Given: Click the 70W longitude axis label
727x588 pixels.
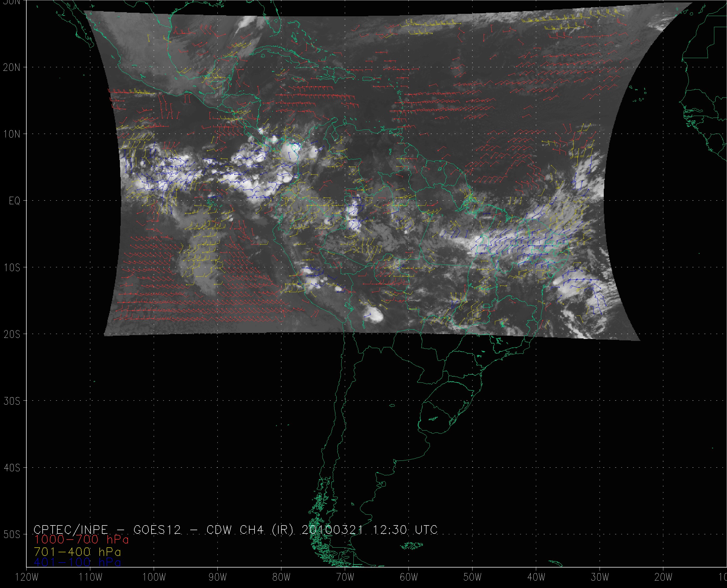Looking at the screenshot, I should [x=345, y=577].
